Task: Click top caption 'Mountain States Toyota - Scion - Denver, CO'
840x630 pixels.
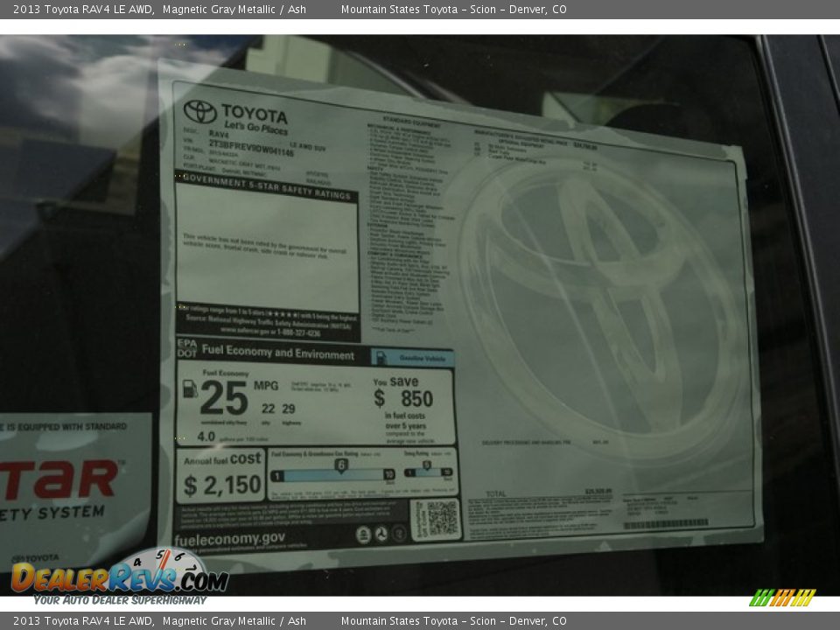Action: coord(454,9)
